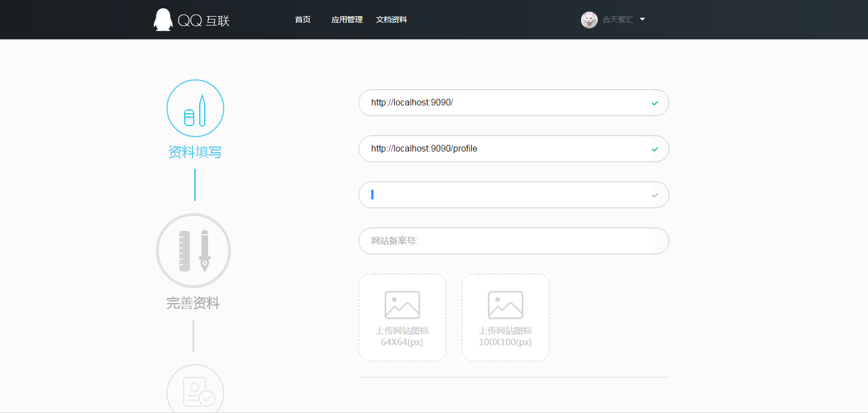This screenshot has width=868, height=413.
Task: Click green checkmark in profile URL field
Action: (655, 149)
